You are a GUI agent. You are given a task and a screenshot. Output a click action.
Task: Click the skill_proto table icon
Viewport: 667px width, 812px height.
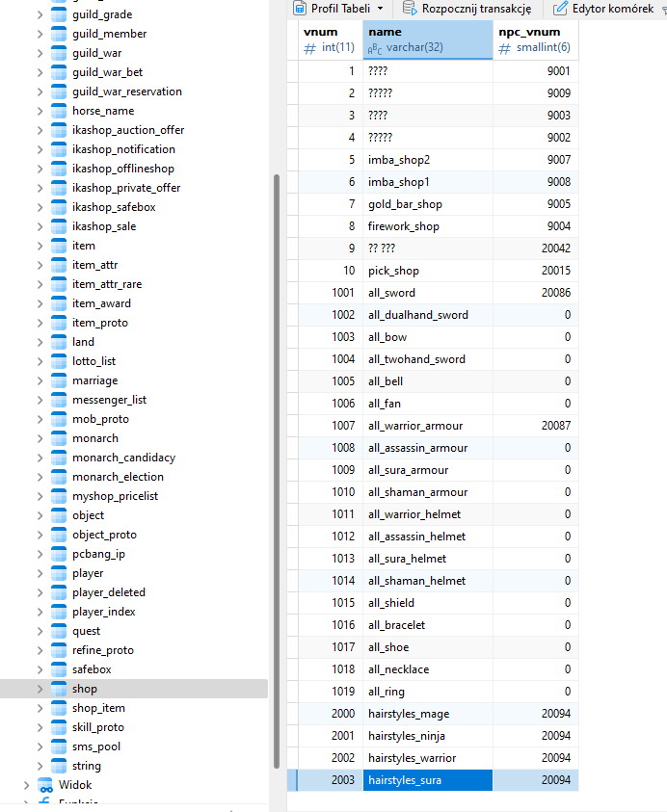59,727
